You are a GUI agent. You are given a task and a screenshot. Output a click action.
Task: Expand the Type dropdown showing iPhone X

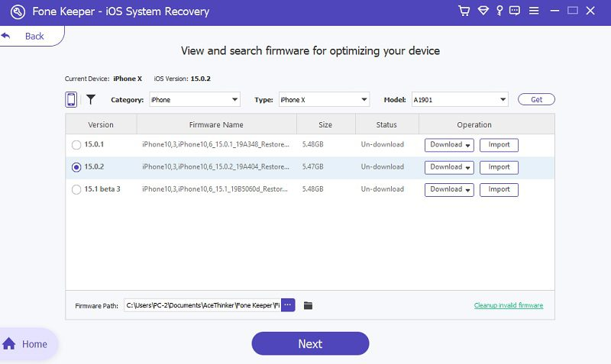(323, 100)
